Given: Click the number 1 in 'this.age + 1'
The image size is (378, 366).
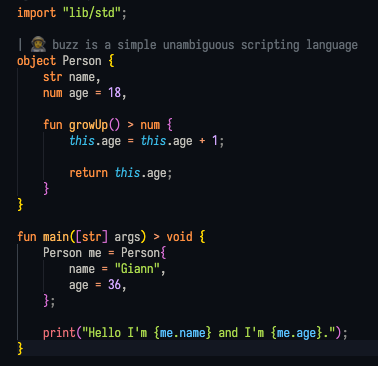Looking at the screenshot, I should [215, 141].
